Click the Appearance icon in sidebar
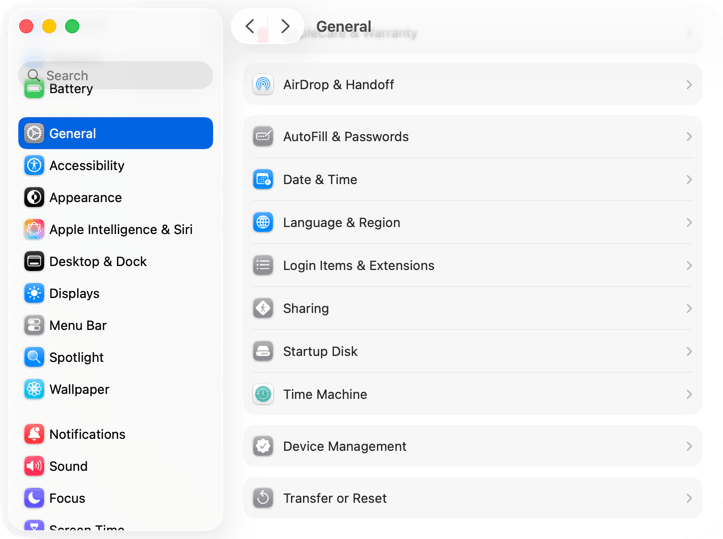Viewport: 723px width, 539px height. pos(34,197)
